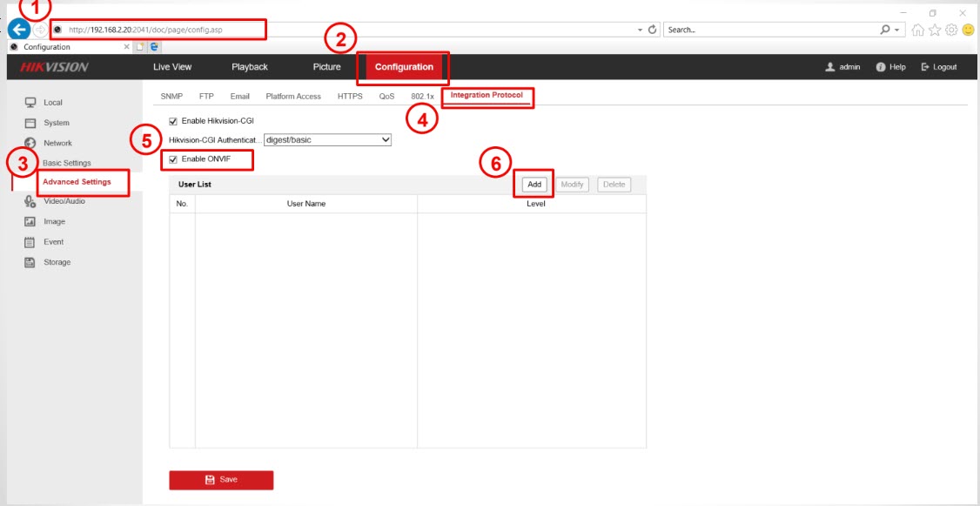Click the Video/Audio microphone icon
Screen dimensions: 980x506
[x=30, y=202]
